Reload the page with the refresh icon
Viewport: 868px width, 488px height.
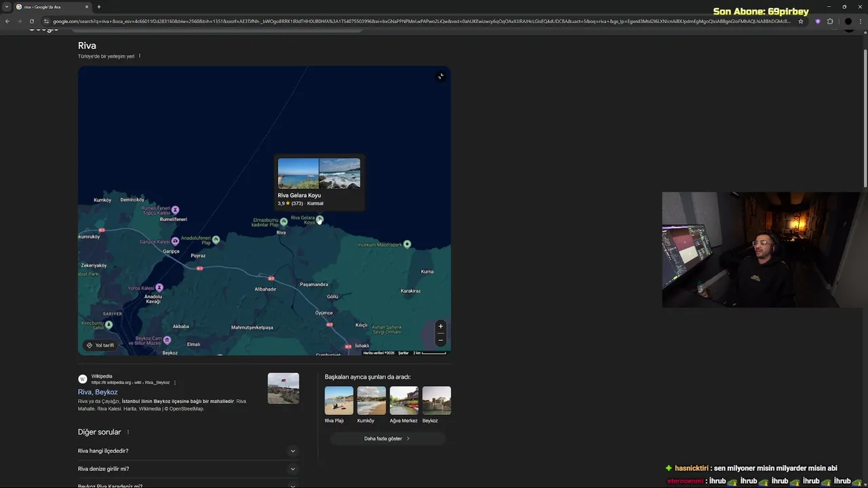[x=32, y=21]
